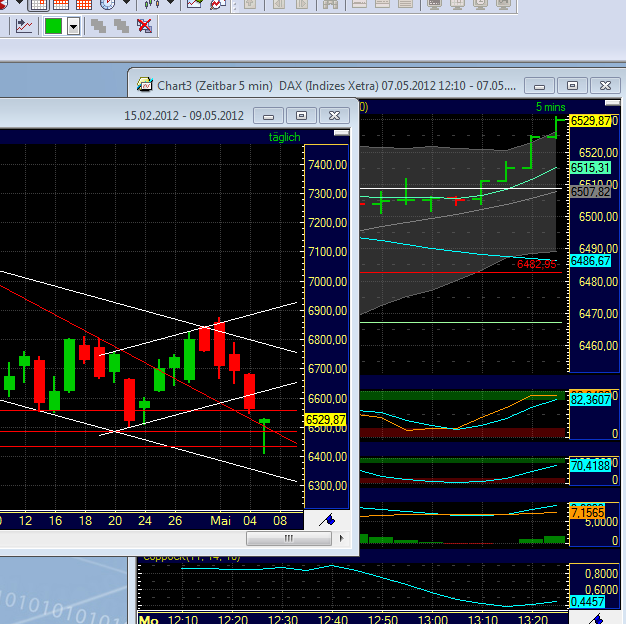The width and height of the screenshot is (626, 624).
Task: Click the 6300,00 price axis label
Action: tap(327, 485)
